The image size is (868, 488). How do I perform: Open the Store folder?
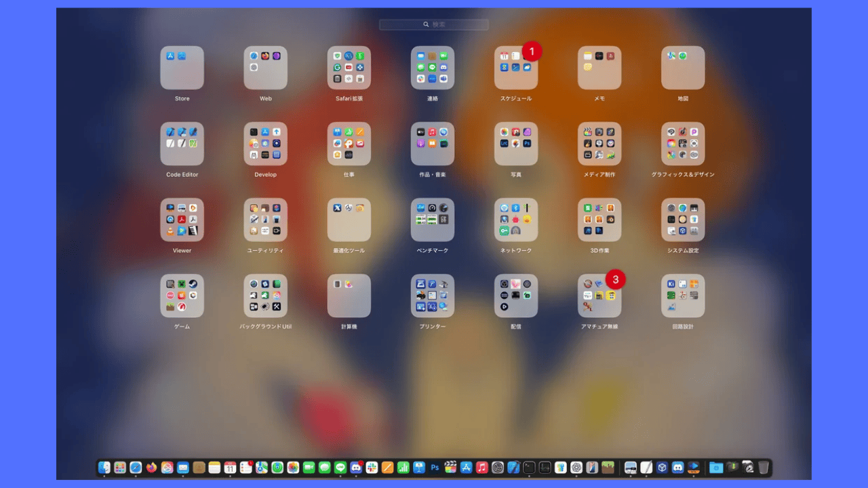tap(182, 68)
